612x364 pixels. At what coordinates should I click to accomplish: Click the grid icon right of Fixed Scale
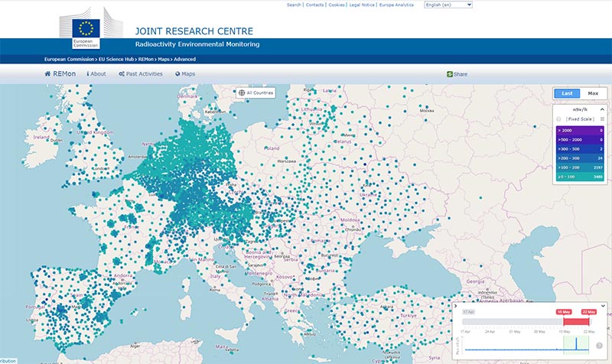(x=602, y=119)
